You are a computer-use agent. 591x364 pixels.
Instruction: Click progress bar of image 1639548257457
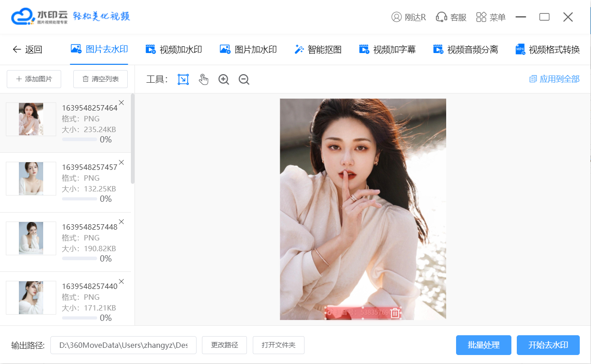pyautogui.click(x=80, y=199)
